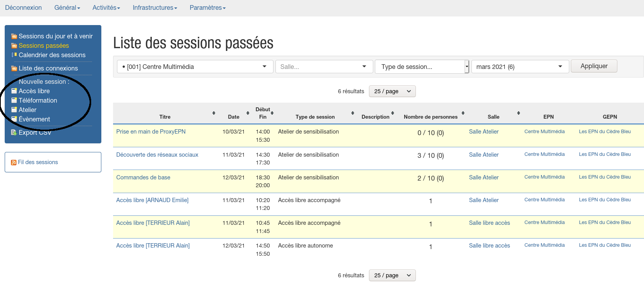644x282 pixels.
Task: Click the RSS icon beside Fil des sessions
Action: click(14, 163)
